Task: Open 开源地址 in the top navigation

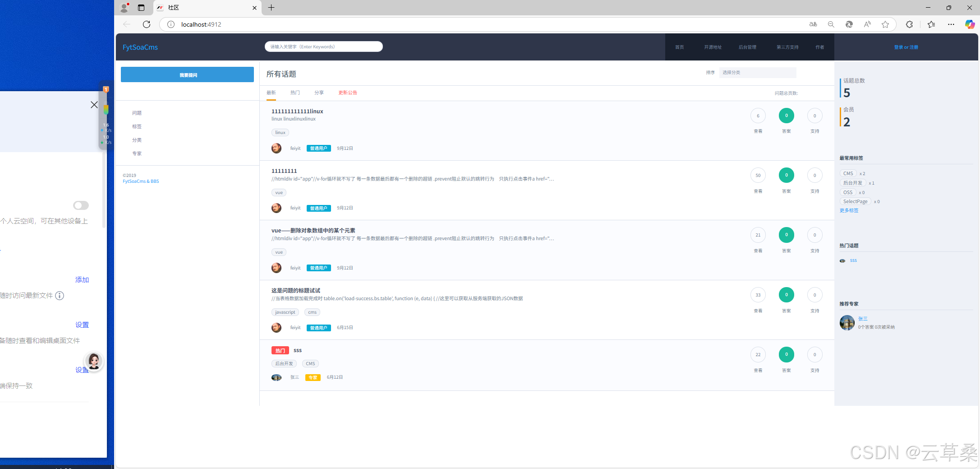Action: tap(713, 47)
